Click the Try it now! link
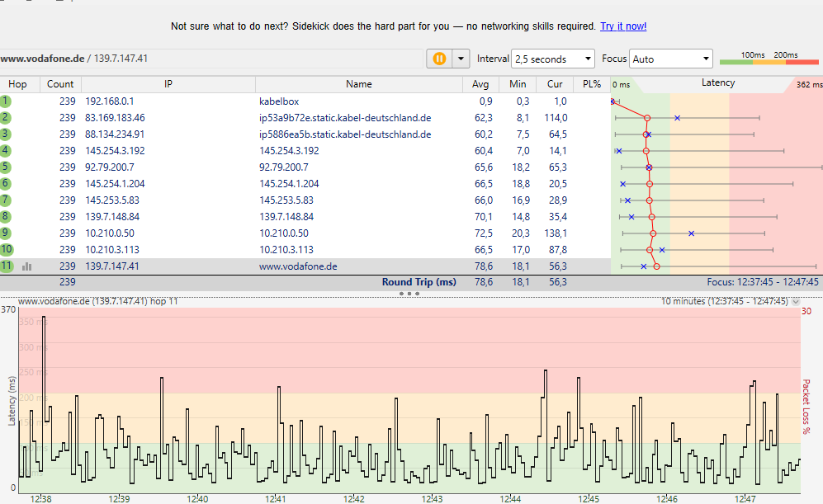823x504 pixels. coord(623,26)
